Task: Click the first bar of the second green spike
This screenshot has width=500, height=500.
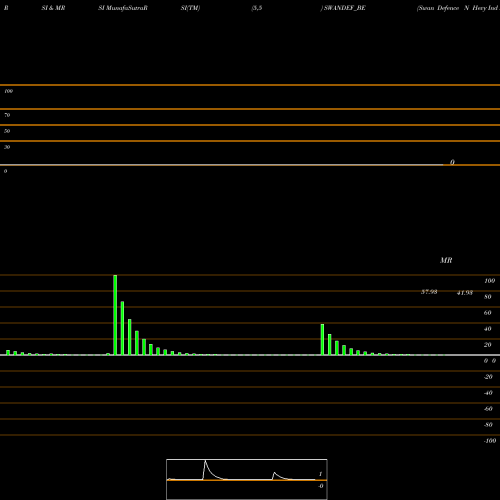Action: coord(322,339)
